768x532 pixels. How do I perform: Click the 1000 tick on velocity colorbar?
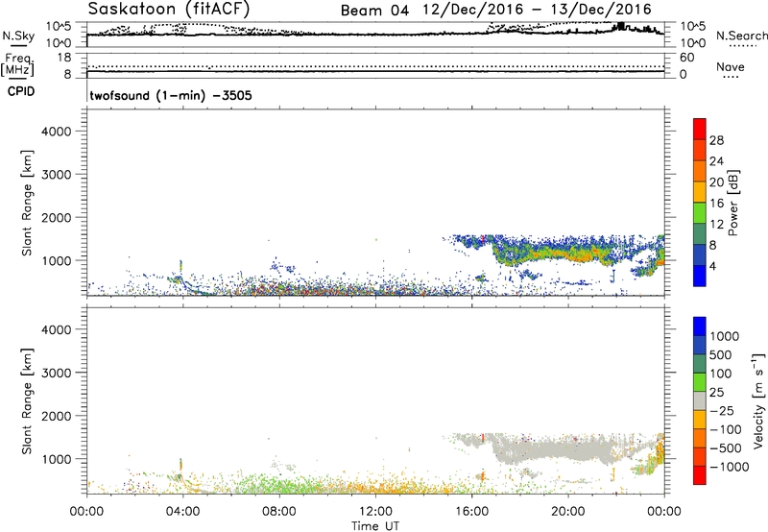(725, 336)
